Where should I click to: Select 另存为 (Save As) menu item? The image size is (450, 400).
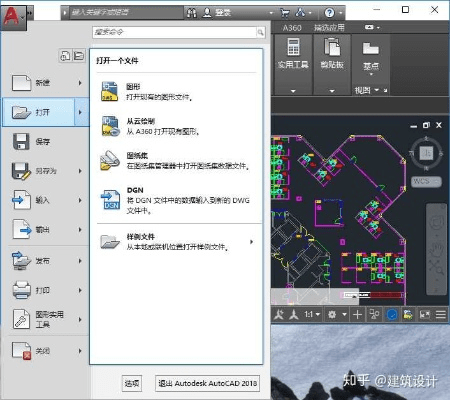[x=38, y=171]
